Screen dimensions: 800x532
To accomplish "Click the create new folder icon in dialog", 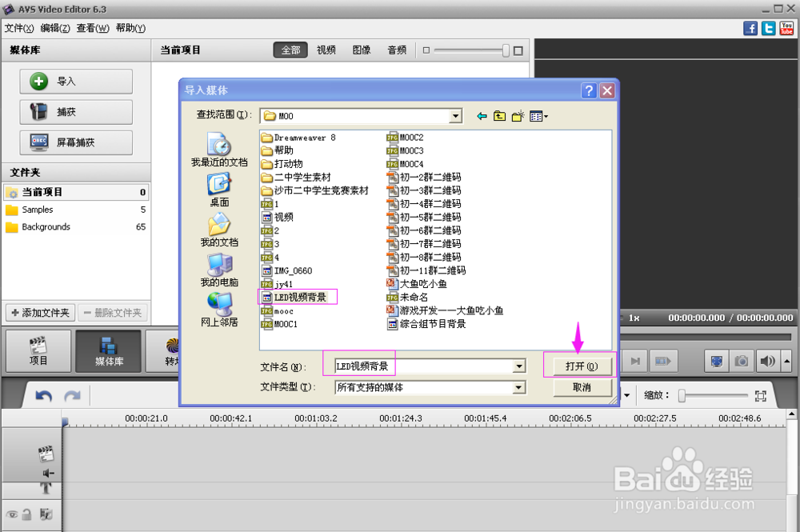I will (x=517, y=115).
